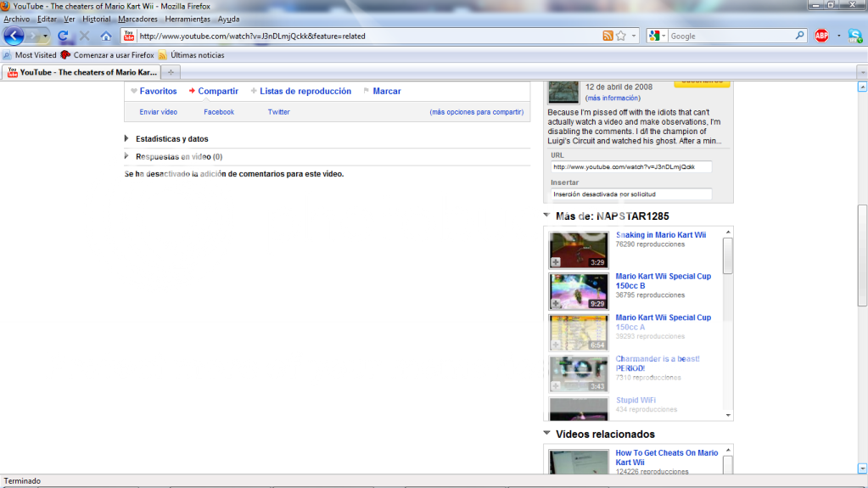The height and width of the screenshot is (488, 868).
Task: Click the RSS feed icon in address bar
Action: 608,36
